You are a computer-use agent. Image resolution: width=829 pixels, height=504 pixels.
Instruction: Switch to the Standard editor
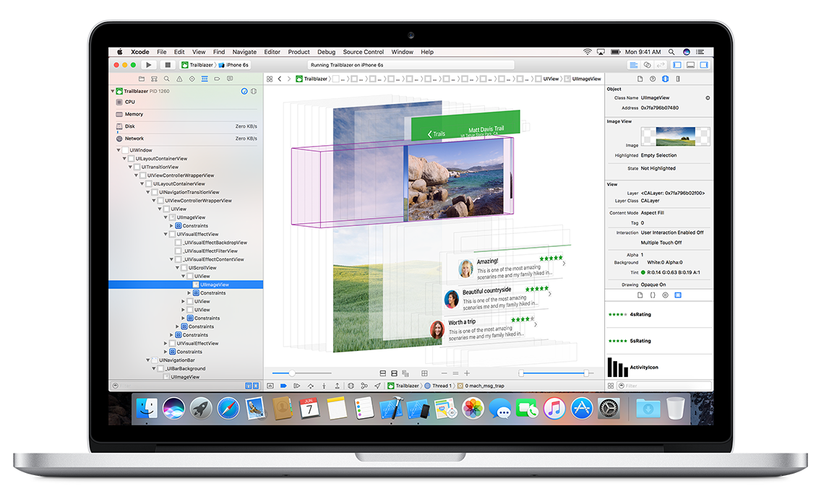(633, 65)
